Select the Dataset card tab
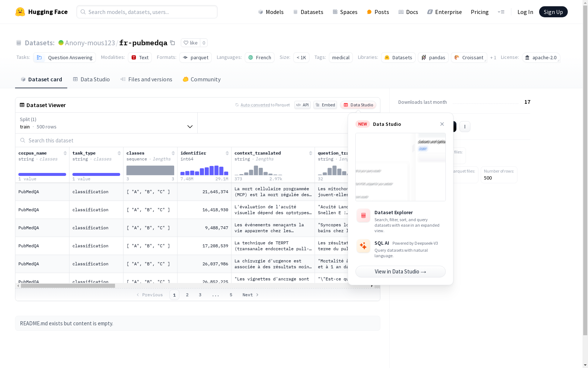This screenshot has height=368, width=588. tap(41, 79)
